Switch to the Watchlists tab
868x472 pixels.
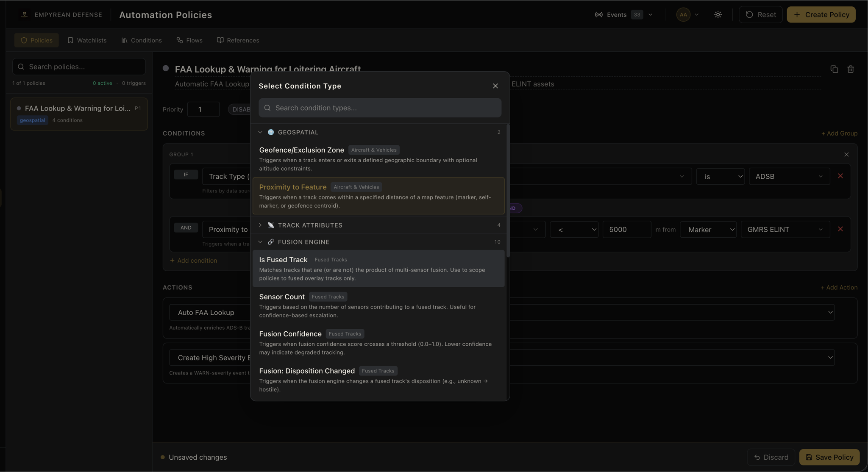coord(87,40)
